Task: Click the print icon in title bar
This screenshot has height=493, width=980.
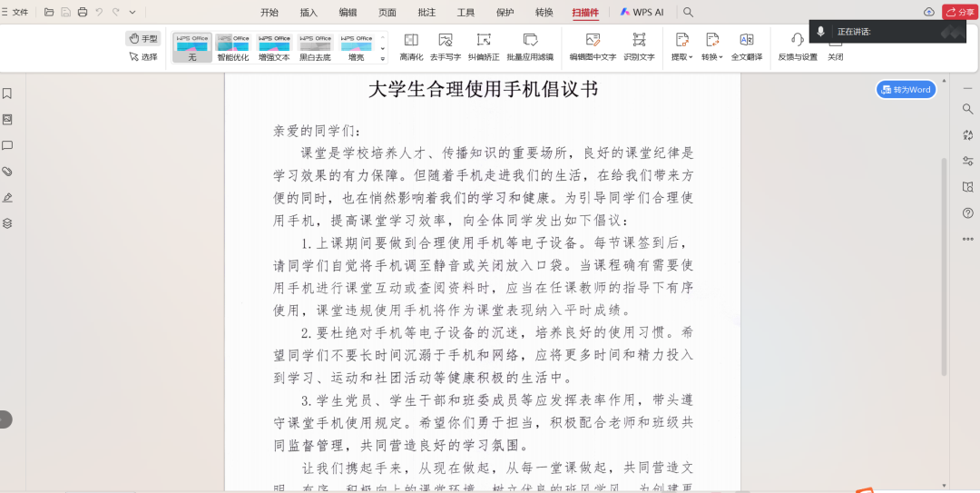Action: click(83, 12)
